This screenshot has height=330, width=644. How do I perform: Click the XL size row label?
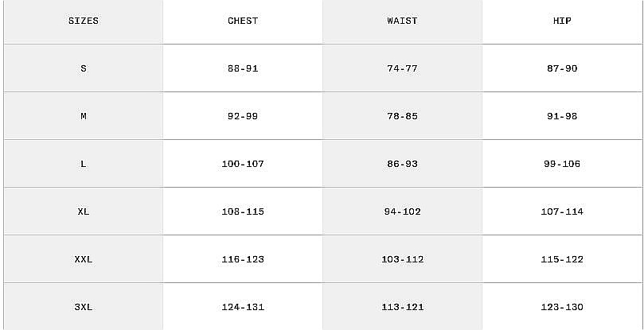coord(84,212)
